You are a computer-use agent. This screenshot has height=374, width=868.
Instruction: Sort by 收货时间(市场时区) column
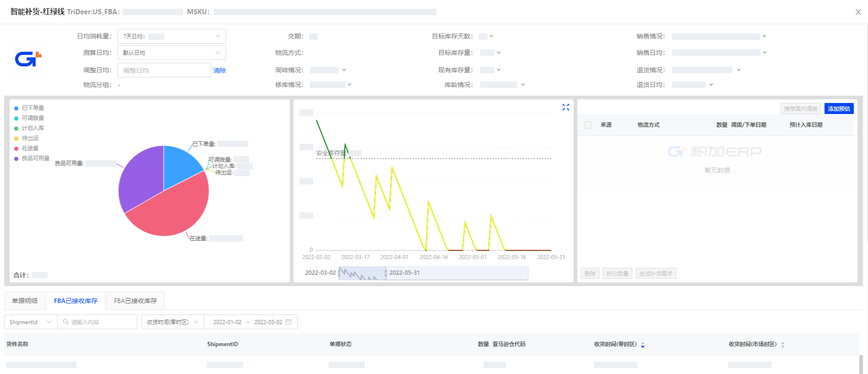pos(783,345)
